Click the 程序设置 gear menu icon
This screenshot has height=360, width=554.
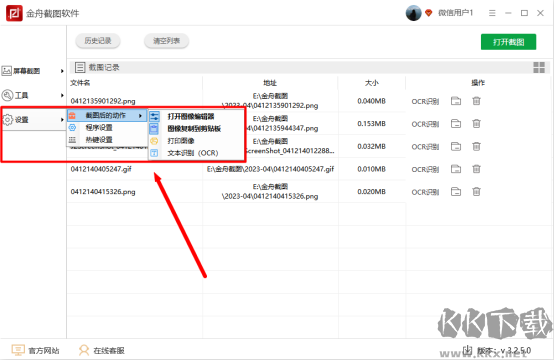72,128
